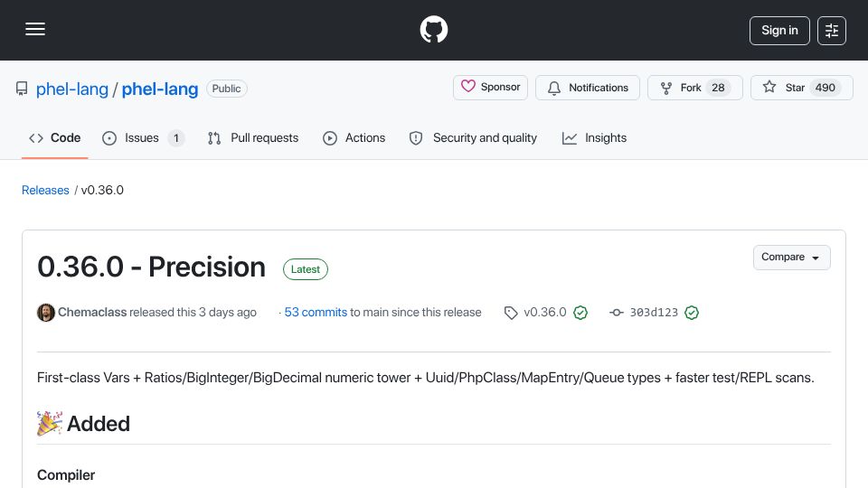Click the '3 days ago' release timestamp

pos(228,312)
